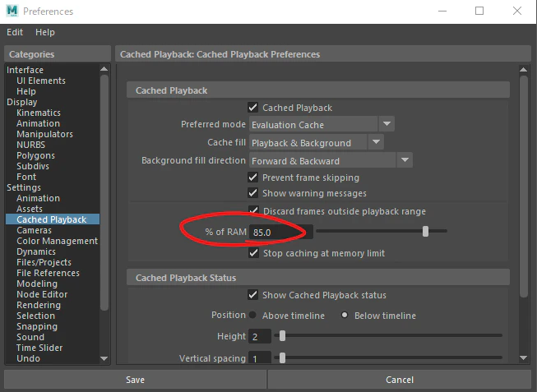Select the Dynamics category
Image resolution: width=537 pixels, height=392 pixels.
tap(36, 251)
